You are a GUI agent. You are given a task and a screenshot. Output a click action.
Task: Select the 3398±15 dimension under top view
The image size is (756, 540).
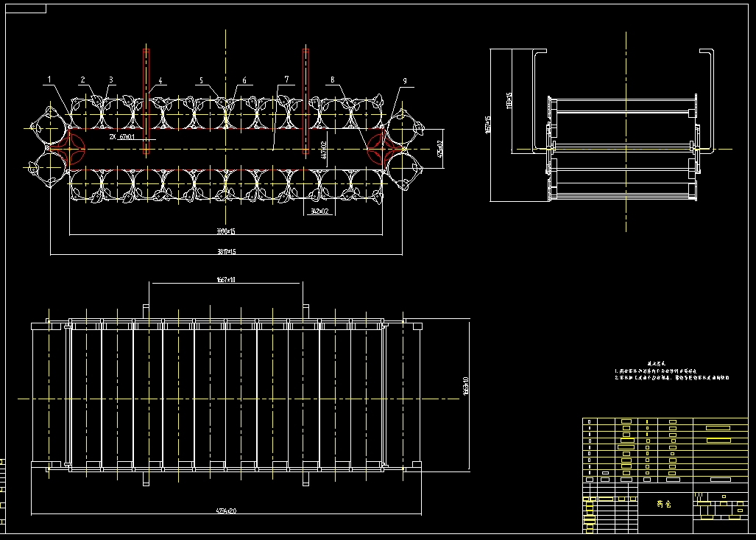226,231
